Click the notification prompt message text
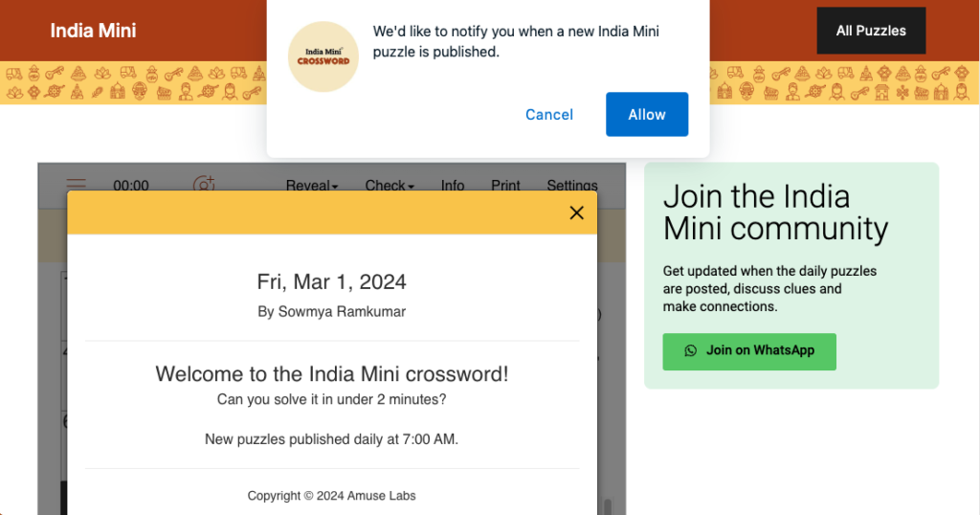This screenshot has height=515, width=980. tap(516, 41)
